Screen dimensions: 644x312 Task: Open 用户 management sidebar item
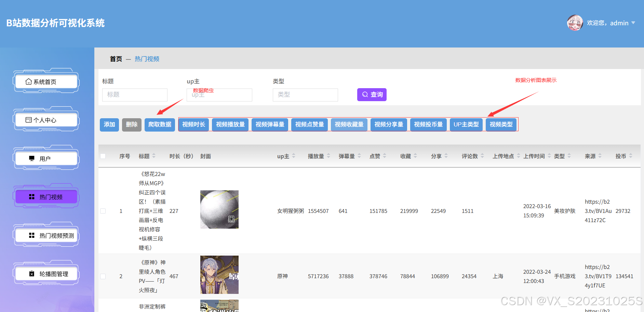[x=46, y=159]
